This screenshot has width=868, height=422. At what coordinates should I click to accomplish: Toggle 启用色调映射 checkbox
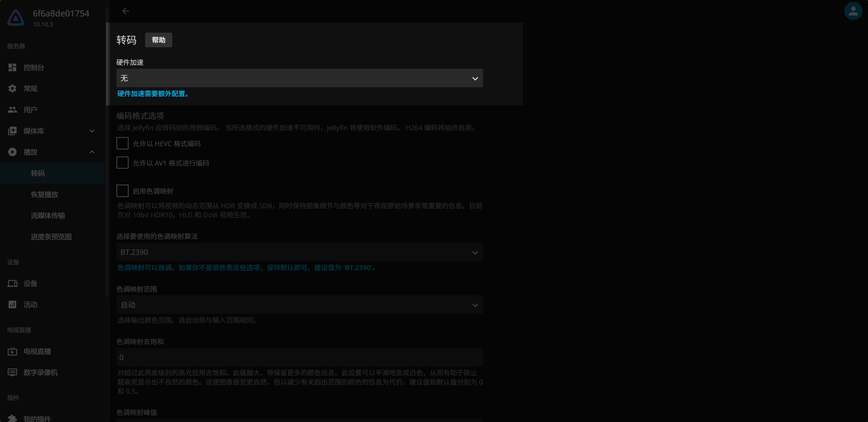[122, 191]
